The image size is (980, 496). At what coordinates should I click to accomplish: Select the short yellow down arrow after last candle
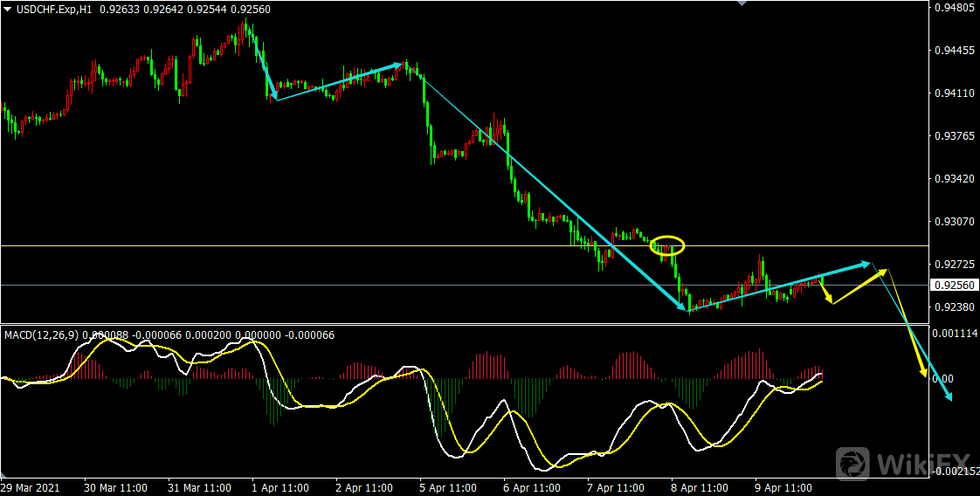point(825,291)
